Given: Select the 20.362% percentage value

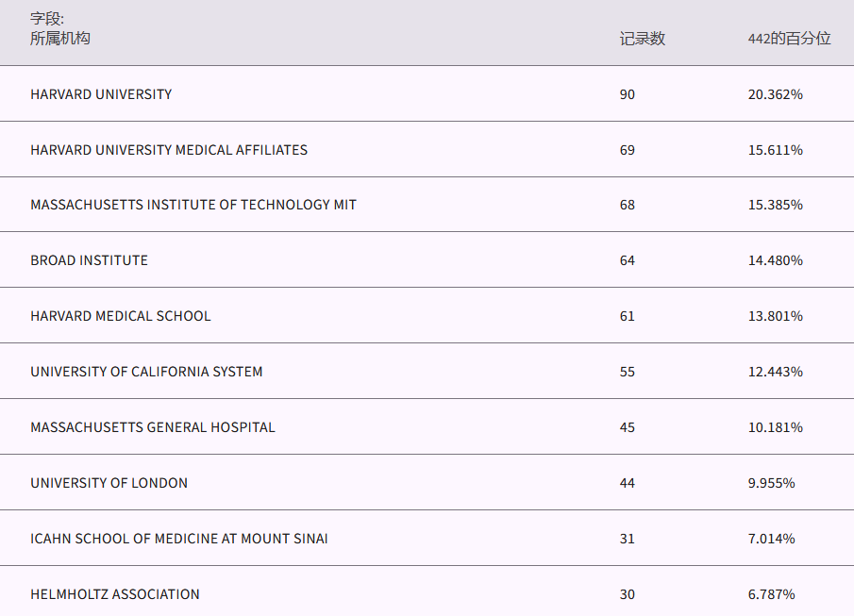Looking at the screenshot, I should tap(776, 94).
